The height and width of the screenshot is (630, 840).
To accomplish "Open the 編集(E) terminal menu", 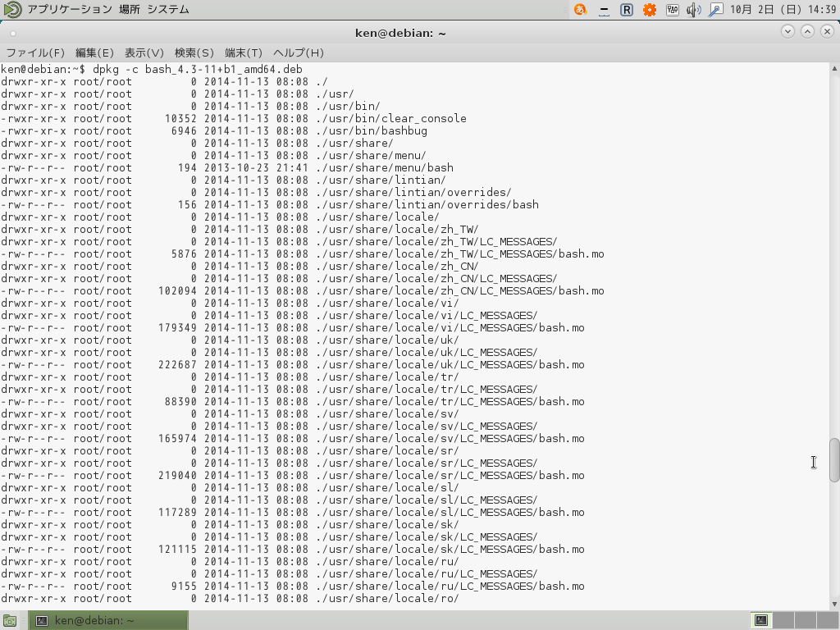I will tap(94, 52).
